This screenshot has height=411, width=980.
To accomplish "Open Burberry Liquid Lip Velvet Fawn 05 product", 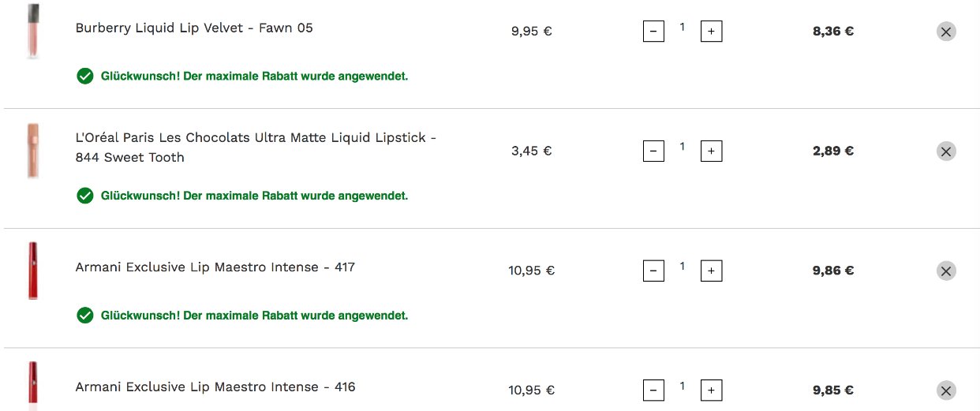I will [194, 28].
